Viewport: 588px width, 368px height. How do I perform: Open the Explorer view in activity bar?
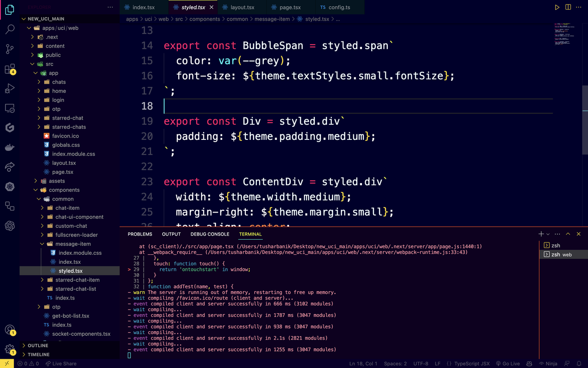coord(10,9)
